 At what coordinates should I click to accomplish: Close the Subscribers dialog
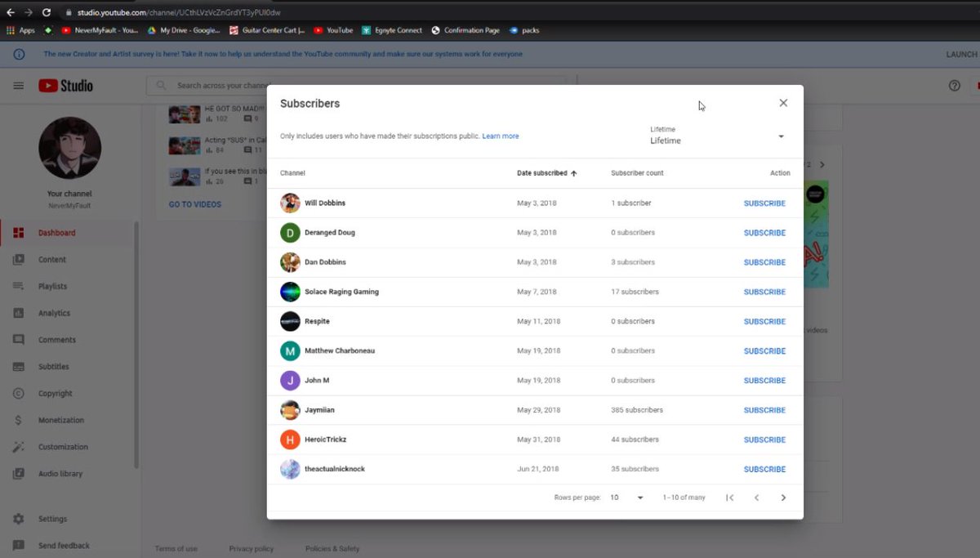click(783, 103)
